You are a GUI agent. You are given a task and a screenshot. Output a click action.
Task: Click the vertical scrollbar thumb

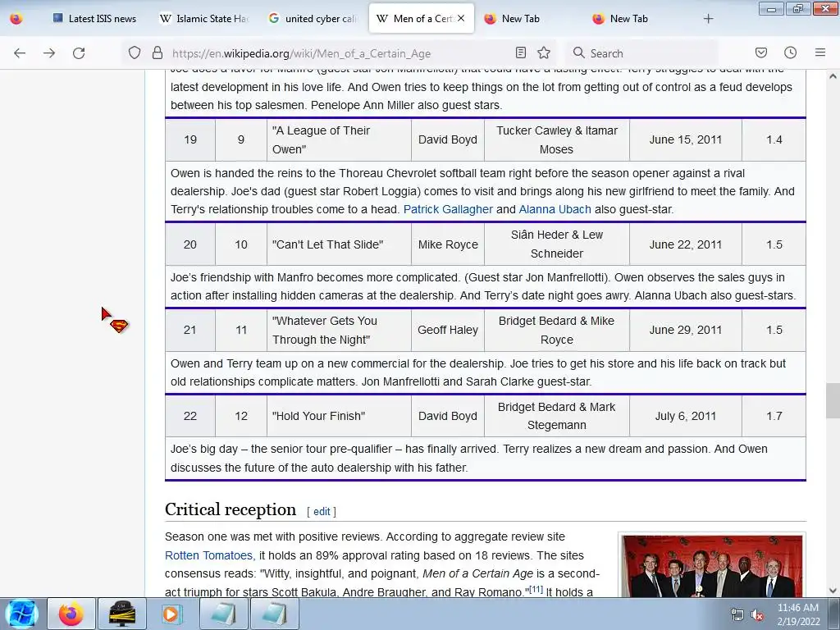[833, 400]
